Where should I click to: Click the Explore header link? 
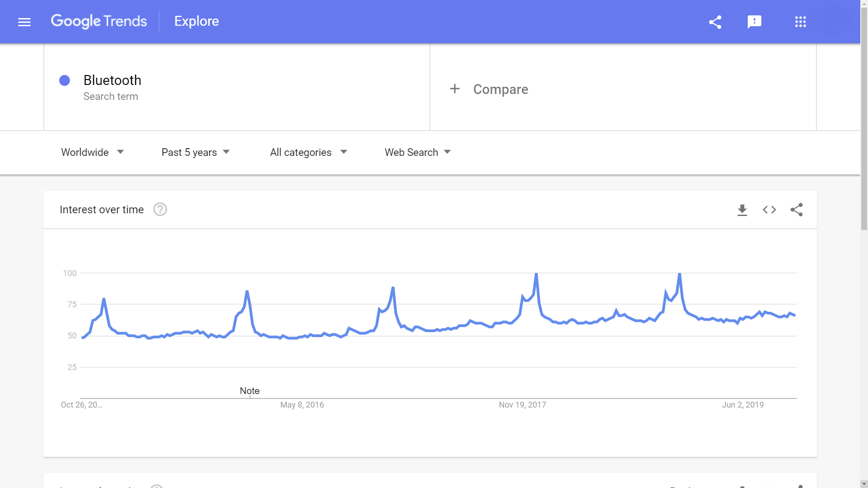[x=197, y=21]
